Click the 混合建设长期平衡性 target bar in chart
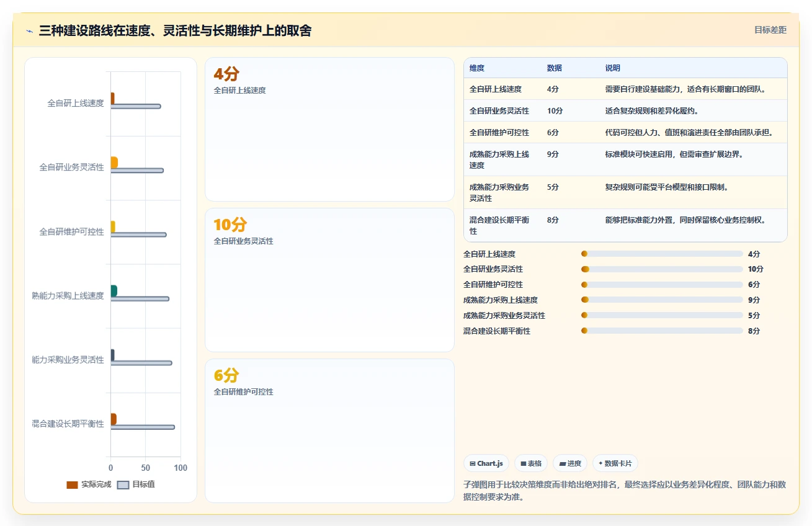812x526 pixels. pyautogui.click(x=143, y=427)
